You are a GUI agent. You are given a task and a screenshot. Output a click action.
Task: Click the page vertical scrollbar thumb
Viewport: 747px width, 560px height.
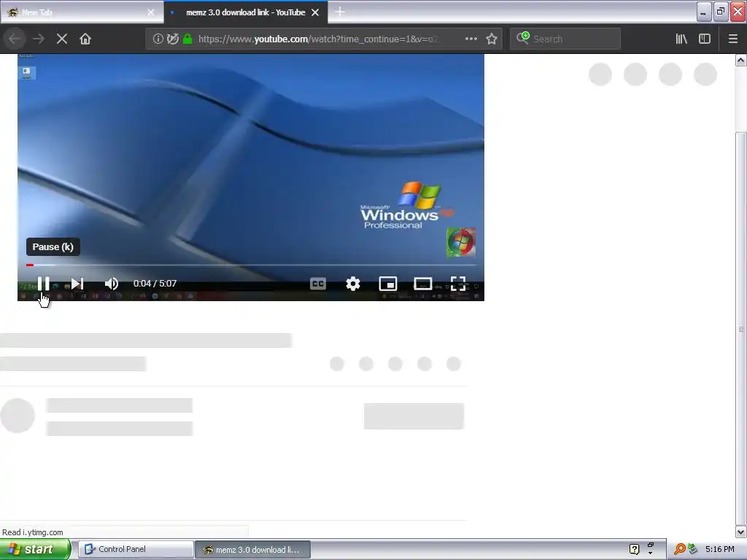click(740, 329)
